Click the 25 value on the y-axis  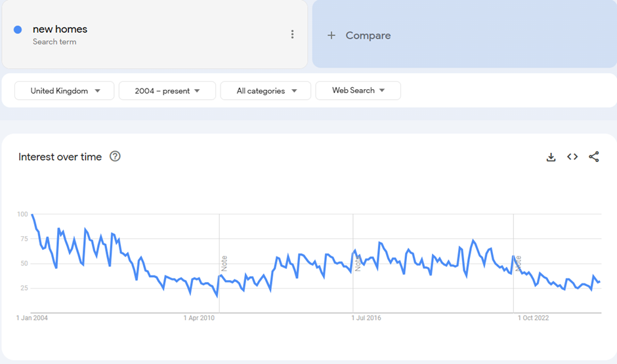coord(24,288)
